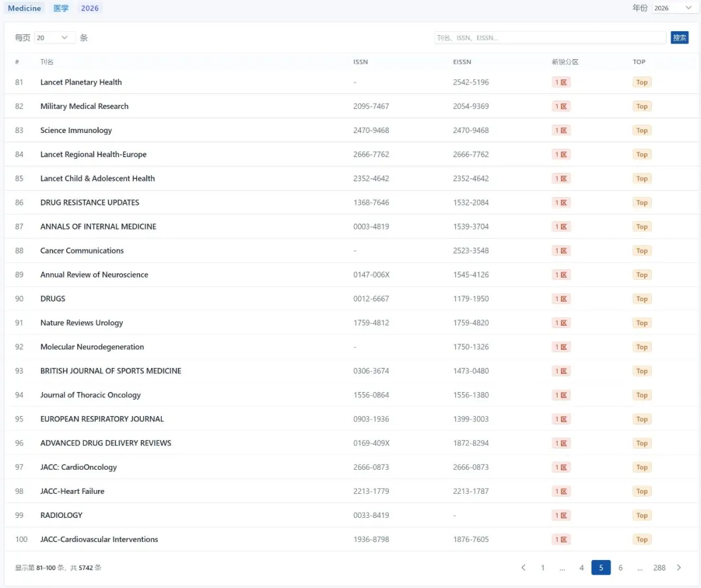
Task: Go to next page using right arrow
Action: (679, 568)
